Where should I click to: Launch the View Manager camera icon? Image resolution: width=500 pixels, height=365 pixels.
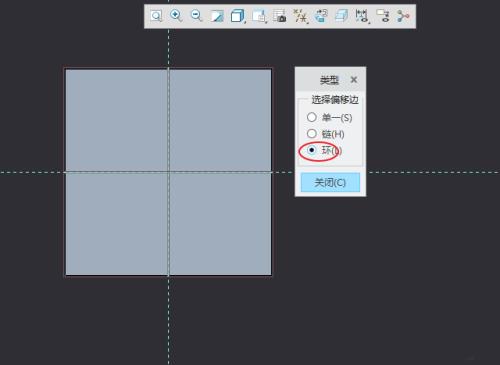click(x=279, y=16)
